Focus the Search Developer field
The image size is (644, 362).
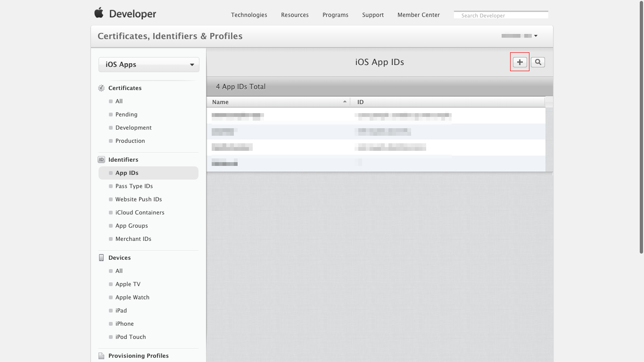[x=501, y=15]
